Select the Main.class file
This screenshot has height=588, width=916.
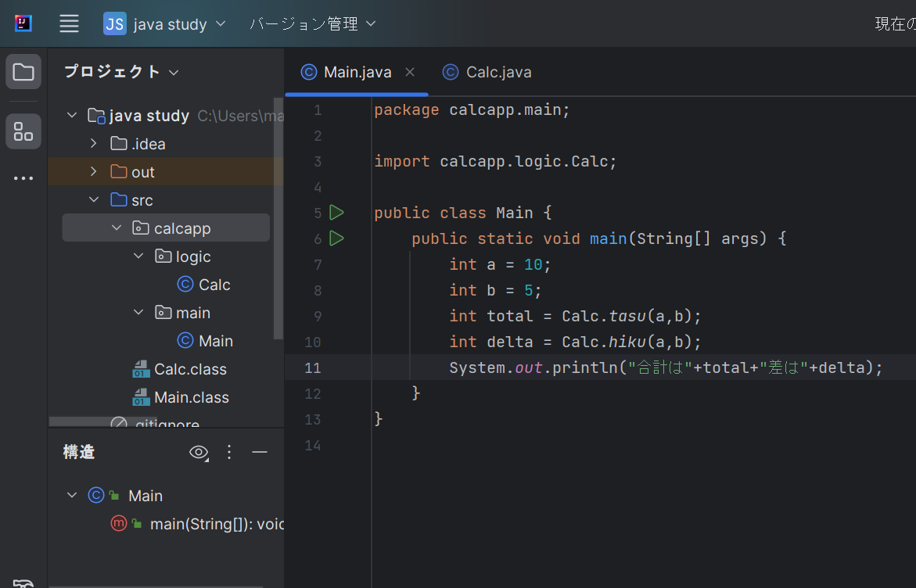click(181, 397)
